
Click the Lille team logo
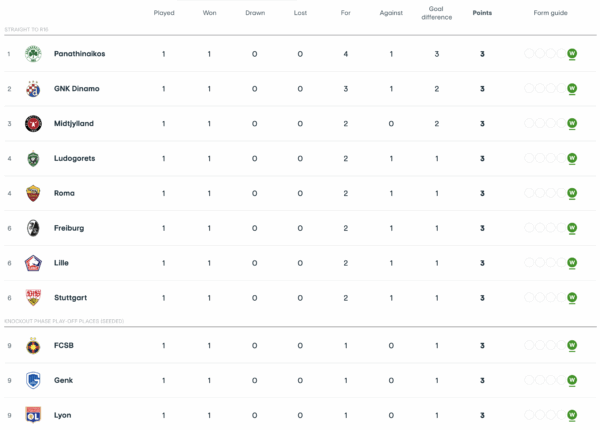click(31, 263)
